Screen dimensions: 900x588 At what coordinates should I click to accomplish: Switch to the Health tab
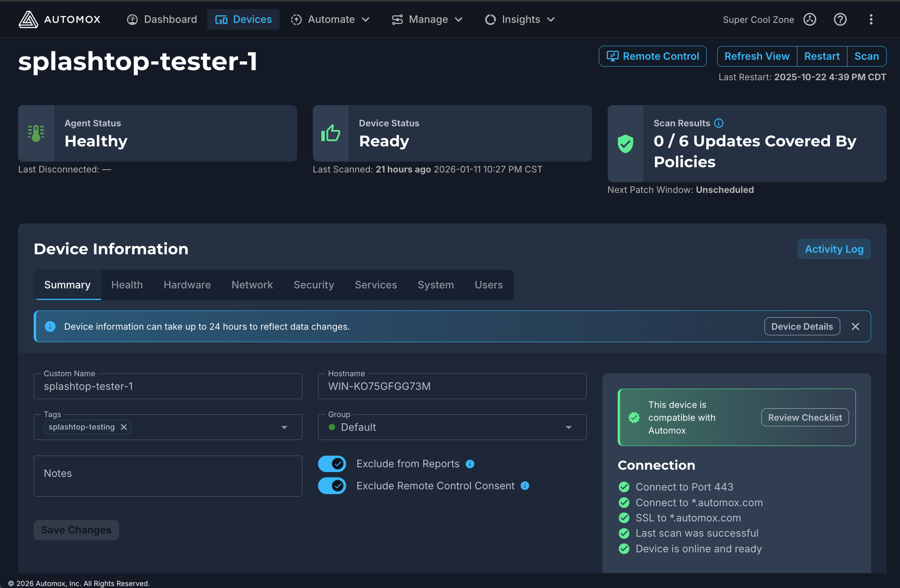tap(127, 285)
